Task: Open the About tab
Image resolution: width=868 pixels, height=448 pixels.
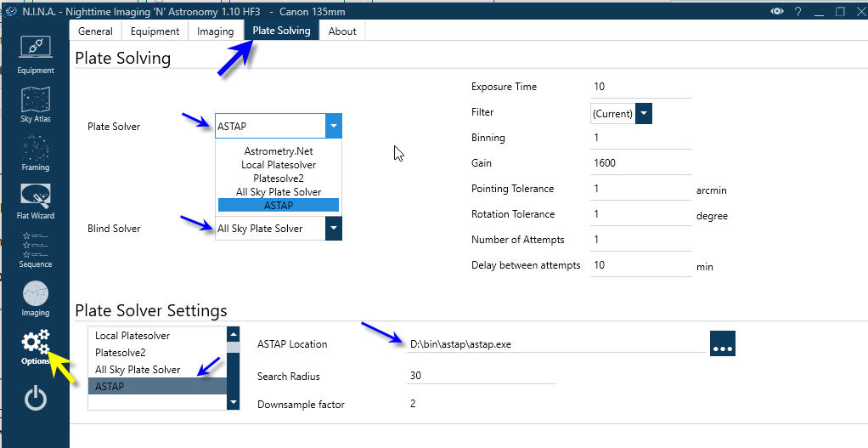Action: click(x=342, y=31)
